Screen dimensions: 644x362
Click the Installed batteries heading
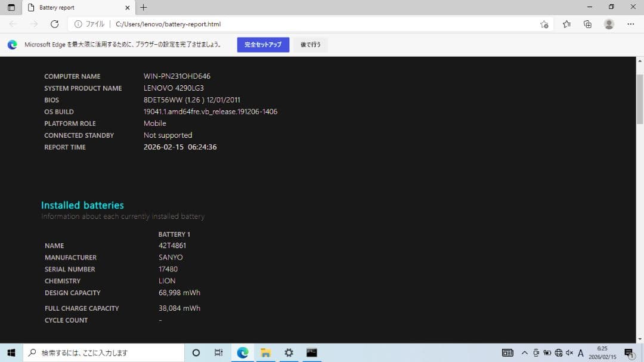coord(82,205)
